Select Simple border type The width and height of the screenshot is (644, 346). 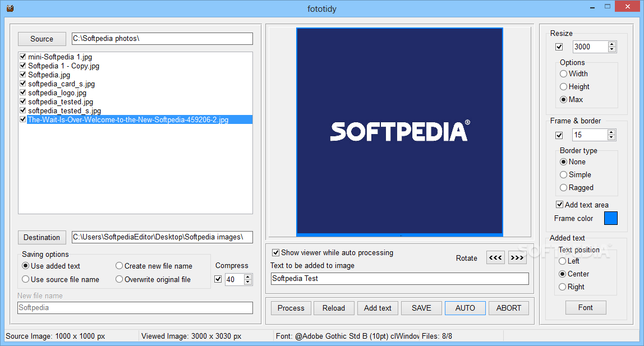[x=576, y=174]
